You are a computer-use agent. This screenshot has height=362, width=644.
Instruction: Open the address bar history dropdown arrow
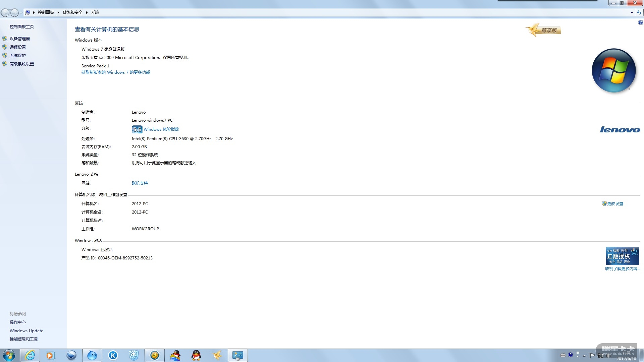(x=632, y=12)
